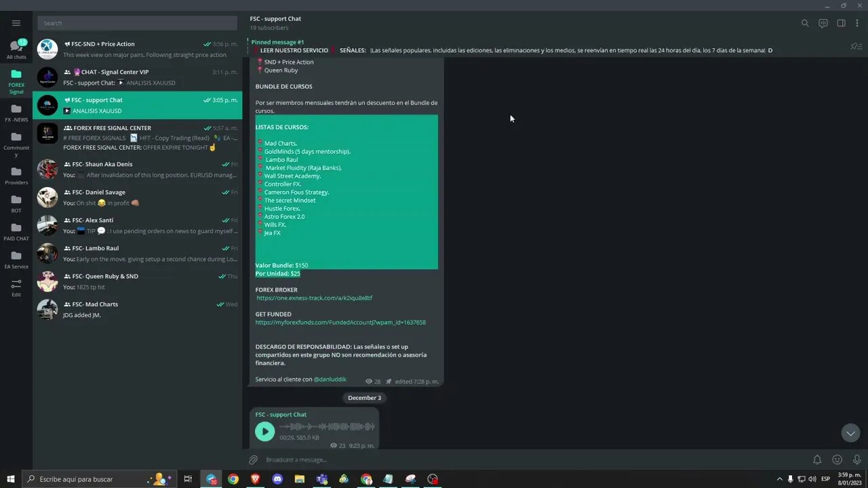Open discussion comments icon in header
868x488 pixels.
823,23
